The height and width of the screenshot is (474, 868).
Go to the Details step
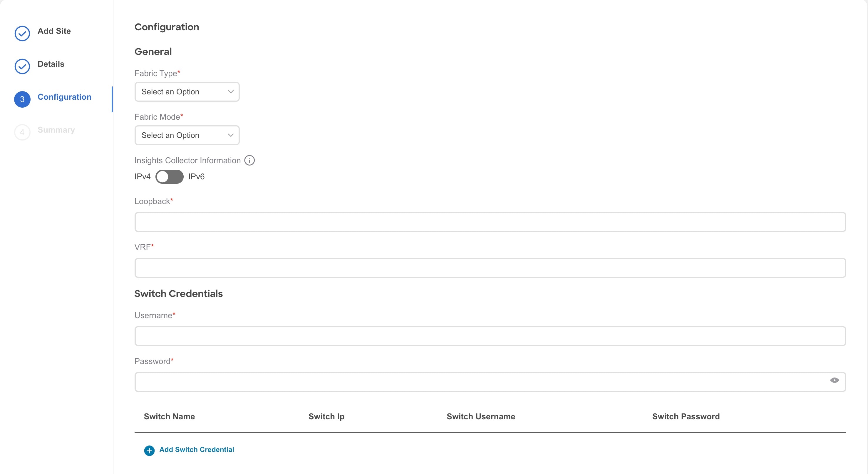(51, 64)
